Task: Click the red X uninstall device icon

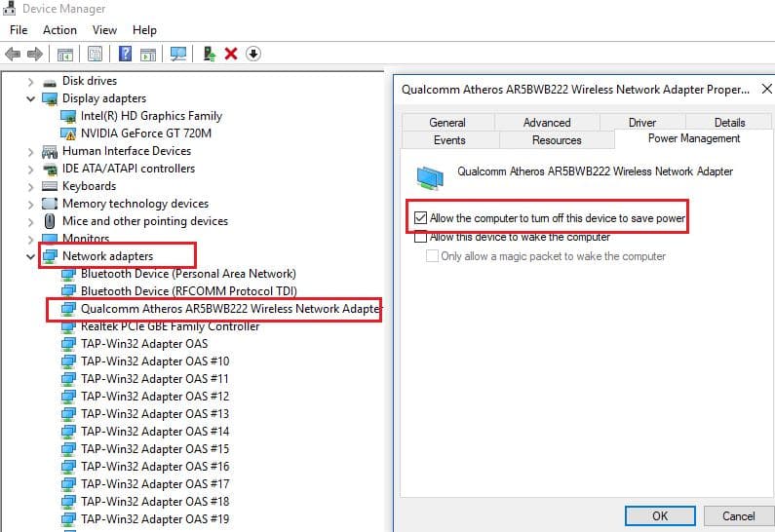Action: [x=231, y=54]
